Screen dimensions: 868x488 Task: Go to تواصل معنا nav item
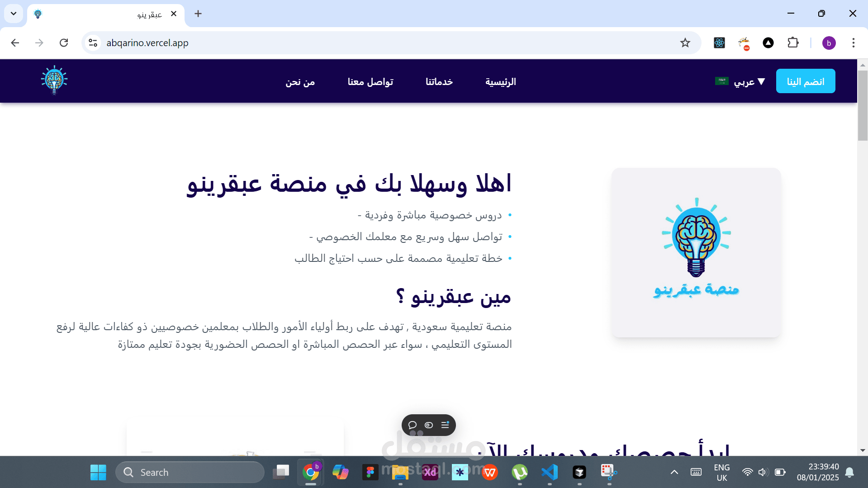pos(370,81)
